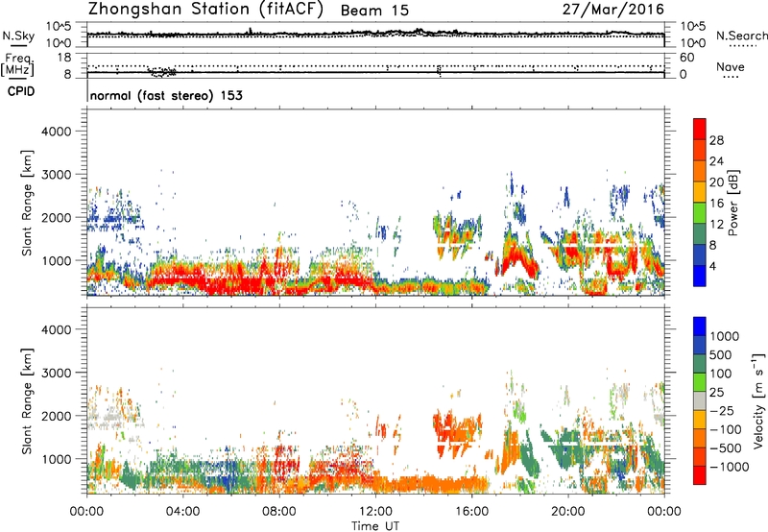Viewport: 768px width, 532px height.
Task: Click the '60' Nave axis tick
Action: (686, 58)
